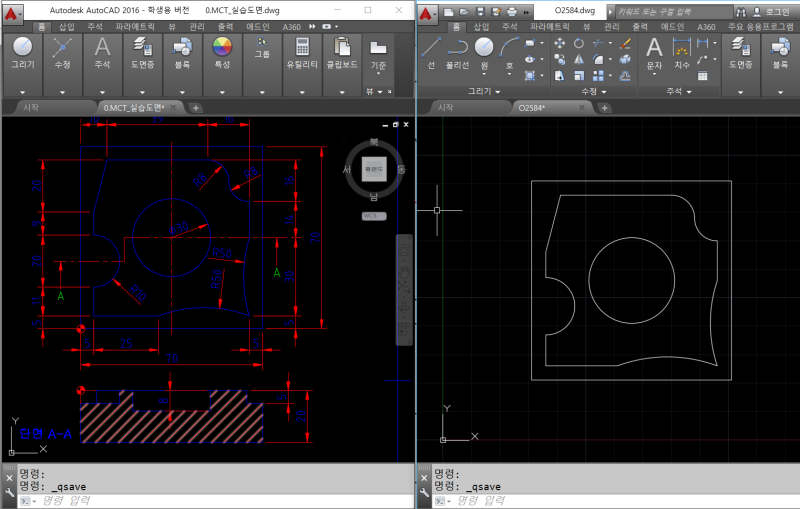The height and width of the screenshot is (509, 800).
Task: Open the WCS coordinate system dropdown
Action: click(x=372, y=215)
